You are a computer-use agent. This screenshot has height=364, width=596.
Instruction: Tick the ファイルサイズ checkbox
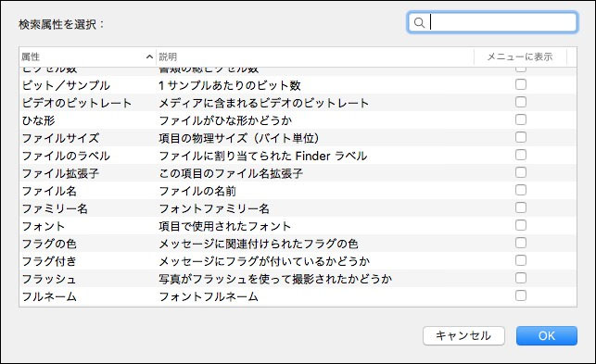(x=521, y=137)
